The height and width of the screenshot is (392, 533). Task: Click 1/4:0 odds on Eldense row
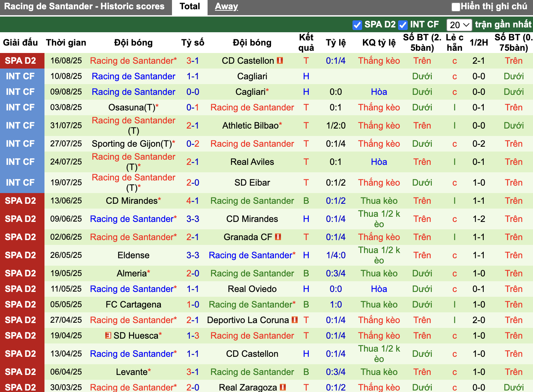[336, 255]
